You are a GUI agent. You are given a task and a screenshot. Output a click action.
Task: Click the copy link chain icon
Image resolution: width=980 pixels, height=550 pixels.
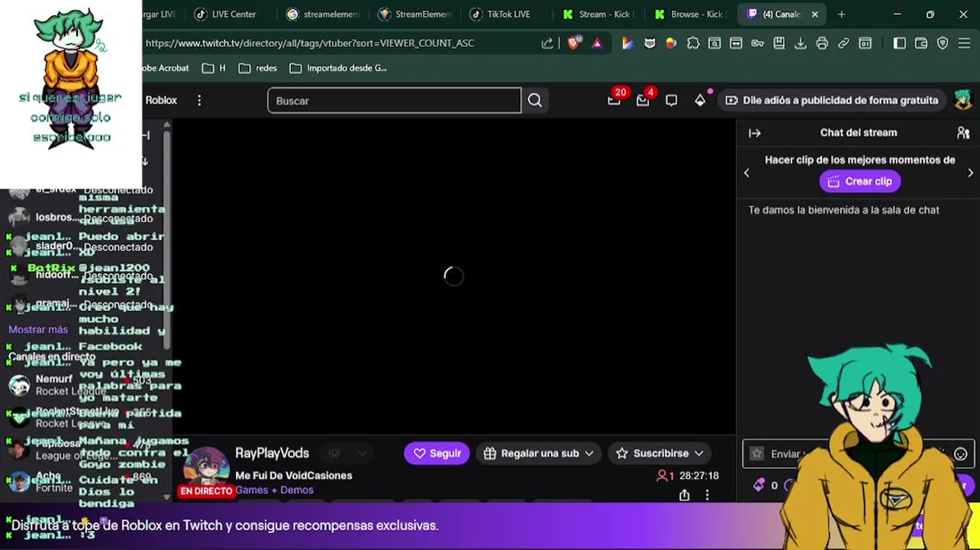click(843, 44)
